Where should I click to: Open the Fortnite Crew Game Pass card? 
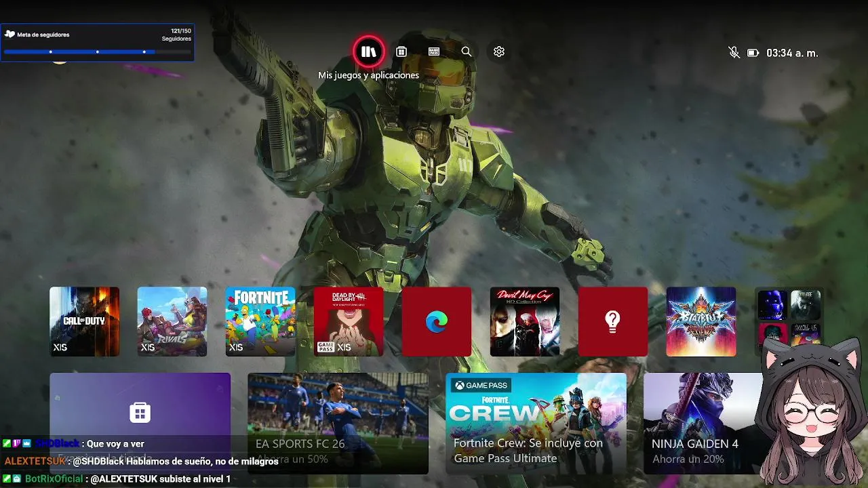coord(536,424)
